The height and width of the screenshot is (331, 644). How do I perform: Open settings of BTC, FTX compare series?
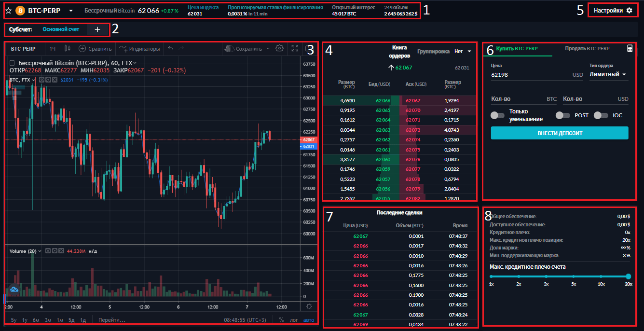coord(48,80)
